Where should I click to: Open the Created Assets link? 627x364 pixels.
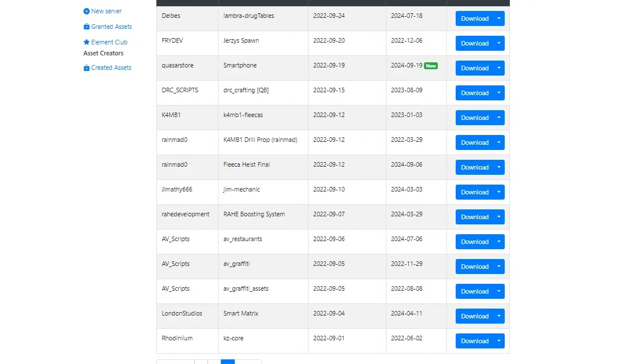111,67
